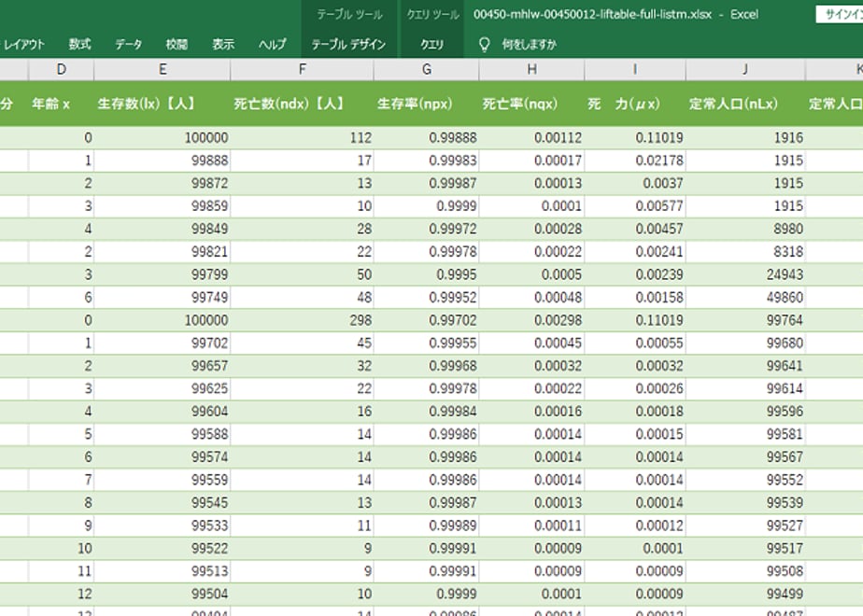Screen dimensions: 863x616
Task: Open the レイアウト ribbon tab
Action: point(23,45)
